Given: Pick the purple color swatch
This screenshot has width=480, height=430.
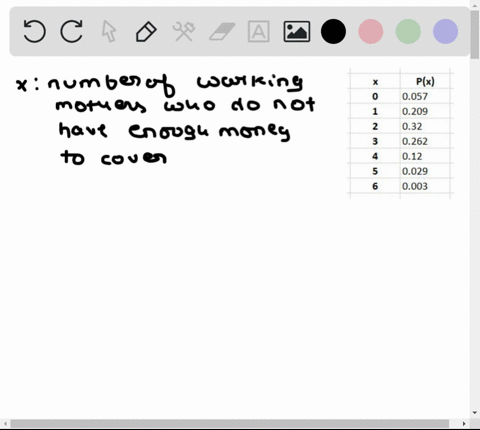Looking at the screenshot, I should coord(445,31).
